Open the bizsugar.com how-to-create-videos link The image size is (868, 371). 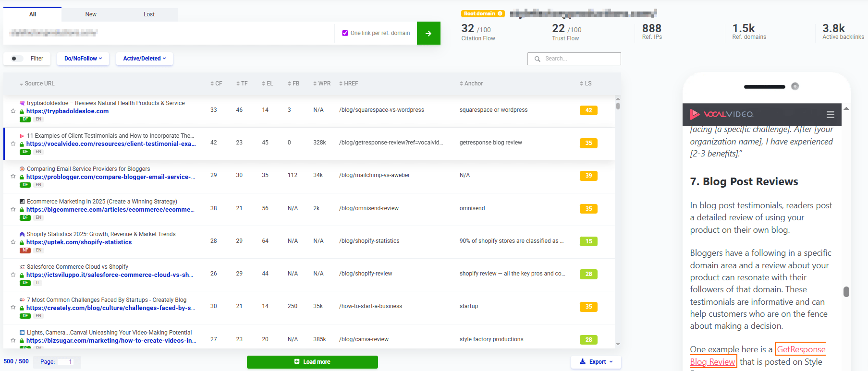click(x=111, y=341)
